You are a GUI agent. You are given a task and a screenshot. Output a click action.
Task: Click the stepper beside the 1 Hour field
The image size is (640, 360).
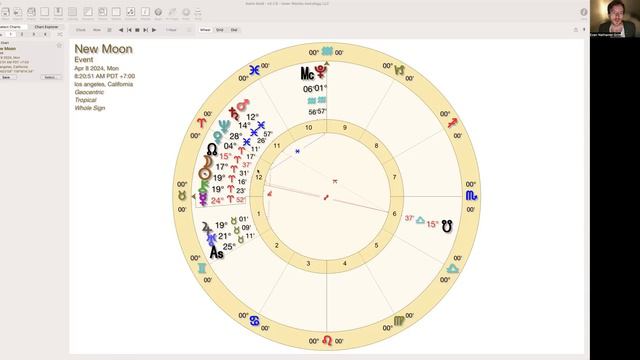click(189, 30)
